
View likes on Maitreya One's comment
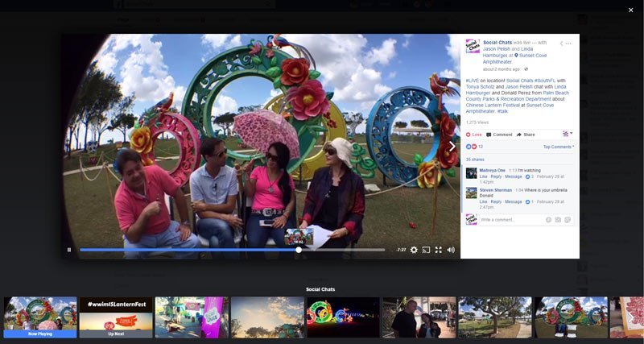[x=530, y=176]
